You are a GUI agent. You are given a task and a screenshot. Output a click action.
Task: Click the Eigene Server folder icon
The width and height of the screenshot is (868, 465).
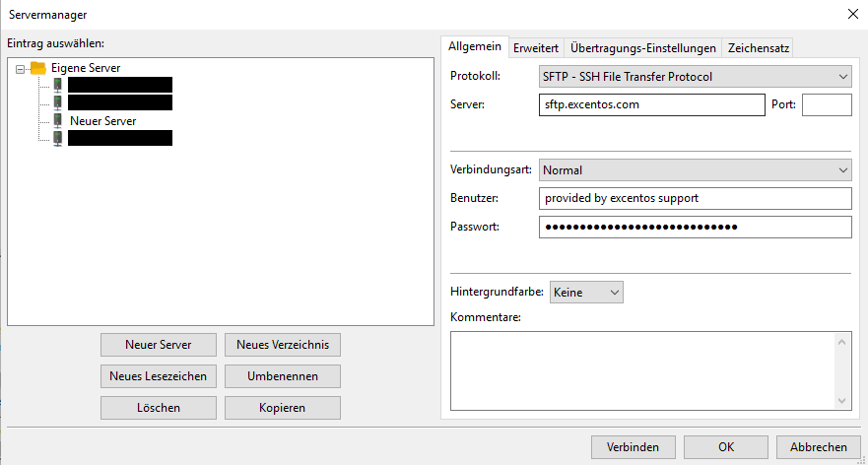coord(38,68)
